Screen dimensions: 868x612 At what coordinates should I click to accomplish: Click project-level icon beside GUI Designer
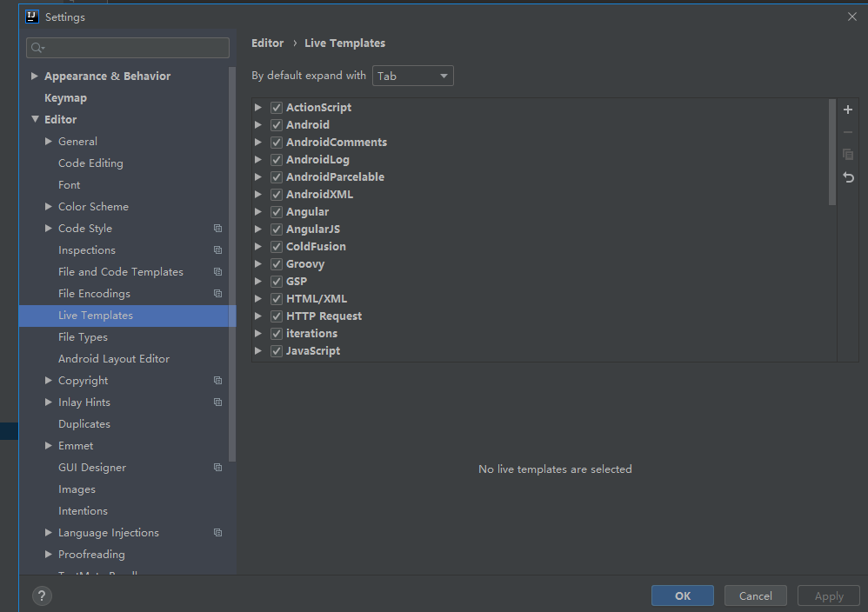(217, 467)
